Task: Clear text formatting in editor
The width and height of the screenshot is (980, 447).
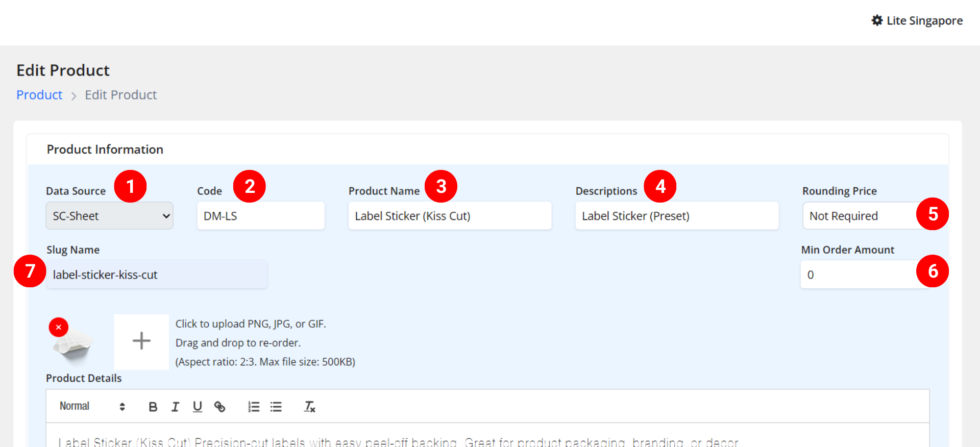Action: click(x=309, y=407)
